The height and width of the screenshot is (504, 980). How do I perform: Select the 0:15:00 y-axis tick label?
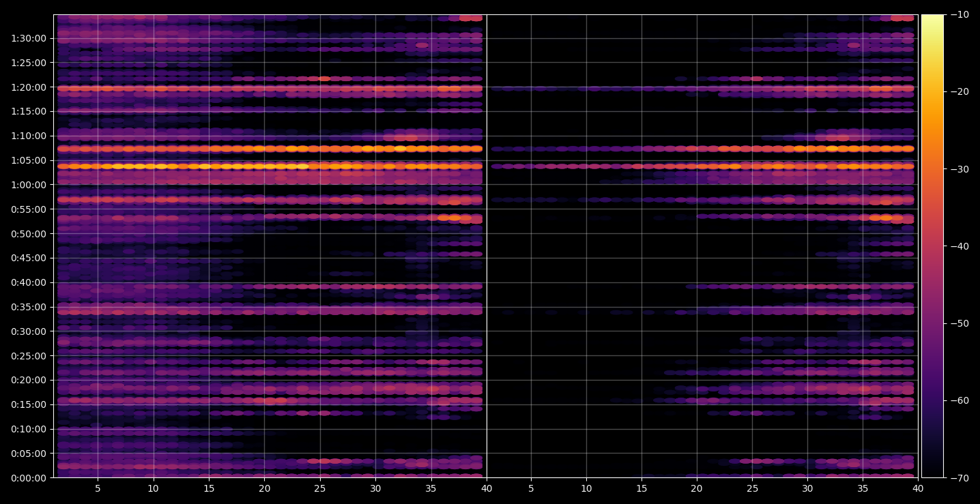coord(30,404)
